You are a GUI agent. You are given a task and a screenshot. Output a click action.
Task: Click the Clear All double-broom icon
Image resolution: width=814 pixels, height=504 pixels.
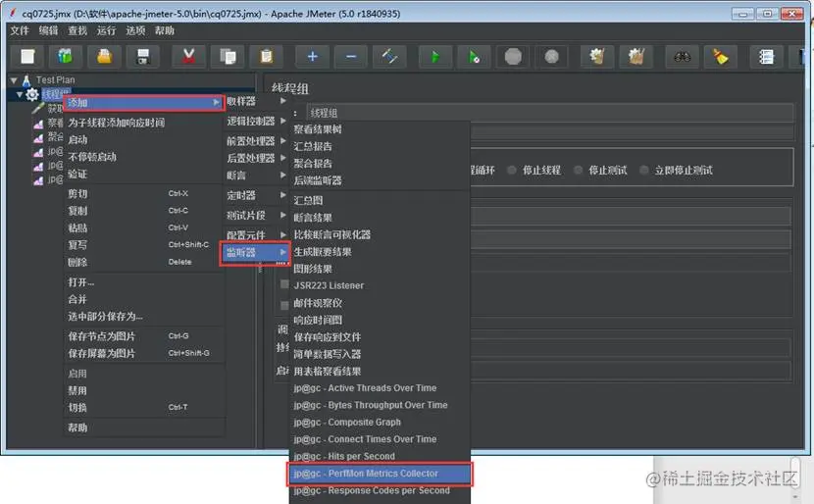(636, 56)
